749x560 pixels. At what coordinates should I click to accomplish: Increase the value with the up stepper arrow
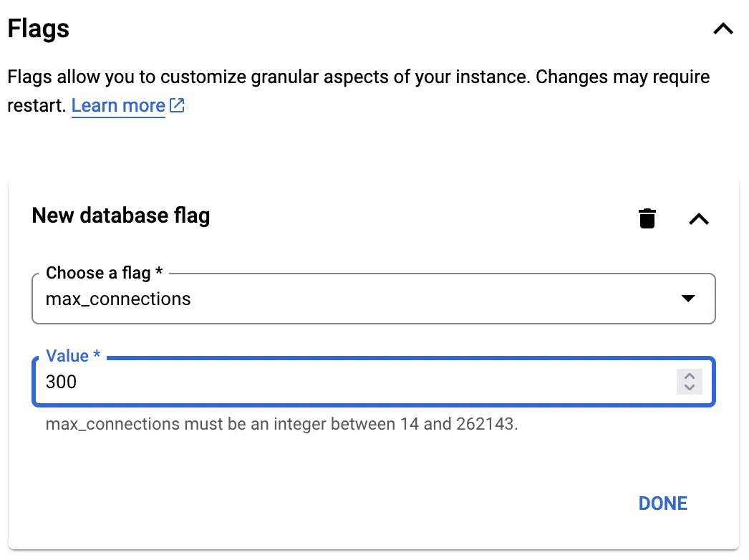click(x=689, y=376)
